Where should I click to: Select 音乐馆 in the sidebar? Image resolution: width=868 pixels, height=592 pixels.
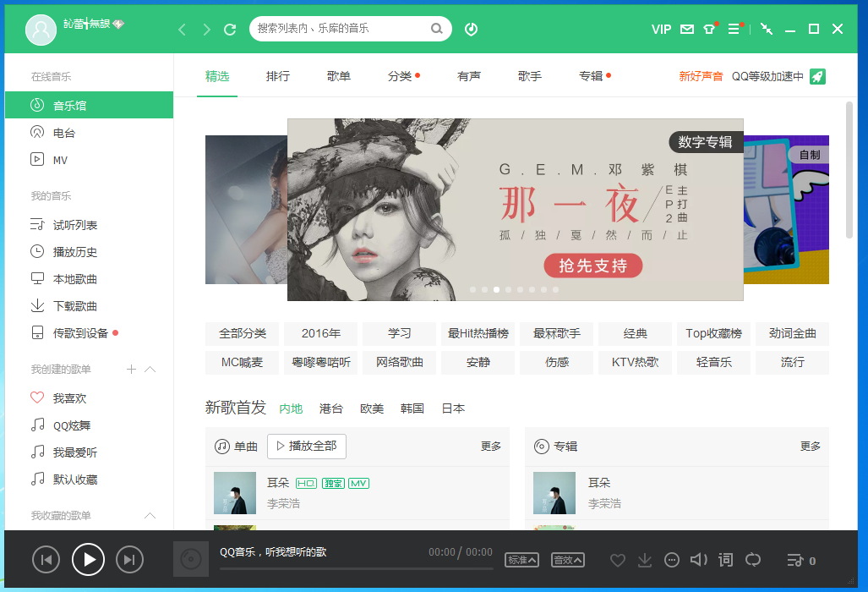click(x=89, y=105)
